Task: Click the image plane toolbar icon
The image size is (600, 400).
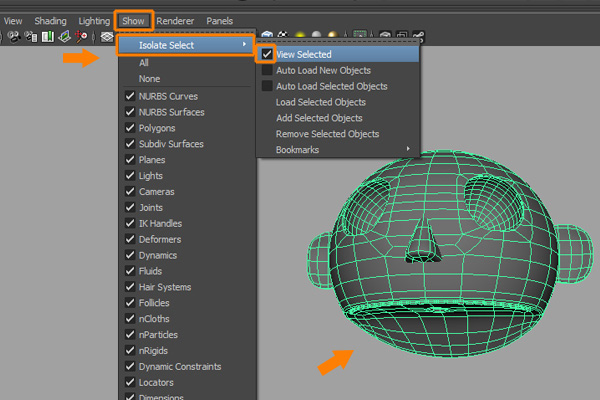Action: tap(64, 37)
